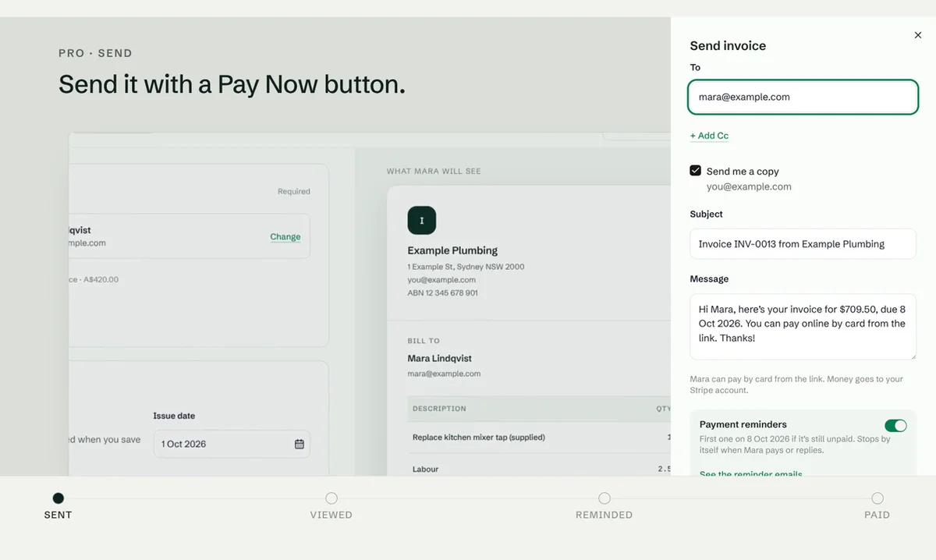Select the Paid step marker
Image resolution: width=936 pixels, height=560 pixels.
pyautogui.click(x=877, y=498)
